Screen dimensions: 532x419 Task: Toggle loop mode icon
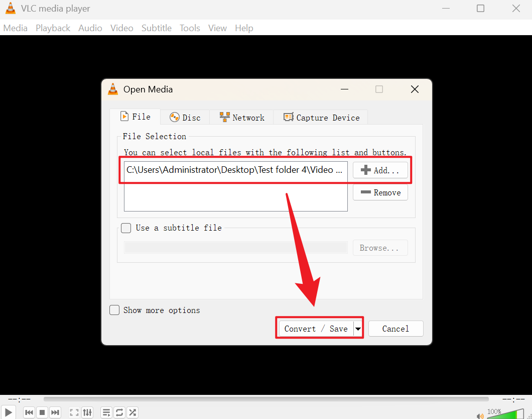coord(119,412)
